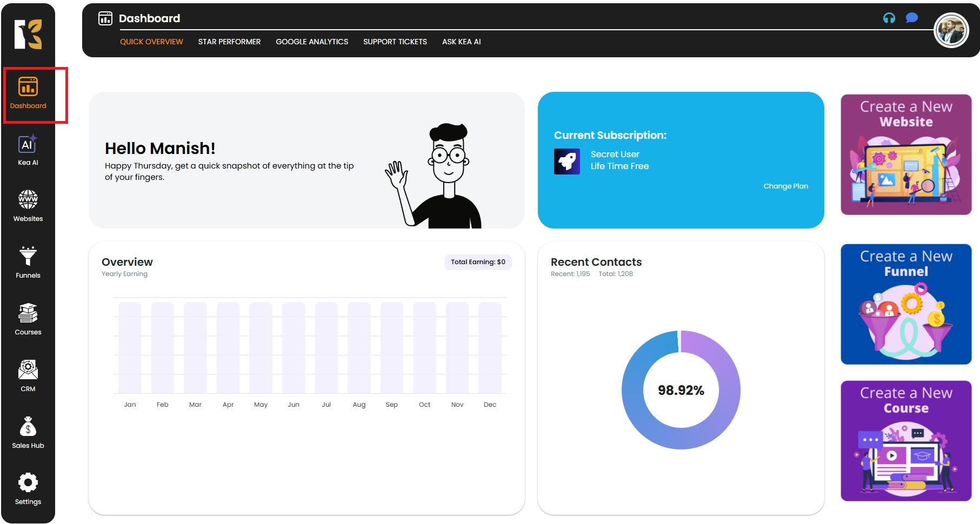Click the Change Plan link
The image size is (980, 524).
click(785, 186)
